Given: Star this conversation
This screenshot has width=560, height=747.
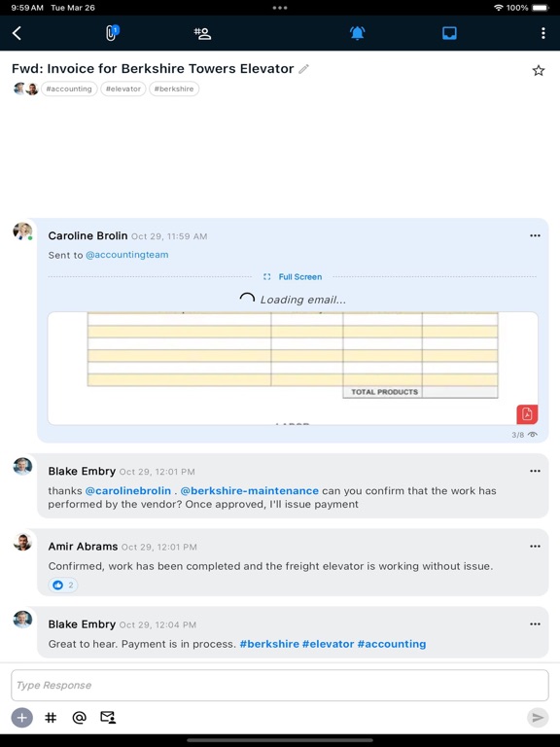Looking at the screenshot, I should (538, 70).
